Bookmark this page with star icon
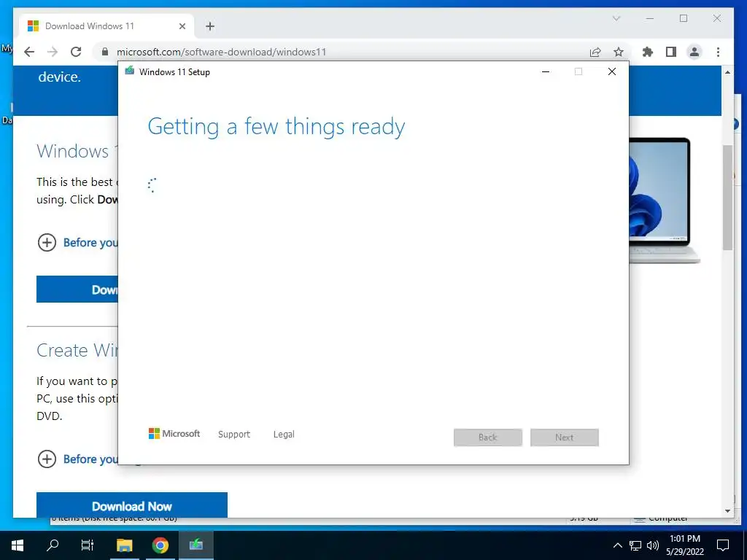Screen dimensions: 747x560 tap(619, 52)
